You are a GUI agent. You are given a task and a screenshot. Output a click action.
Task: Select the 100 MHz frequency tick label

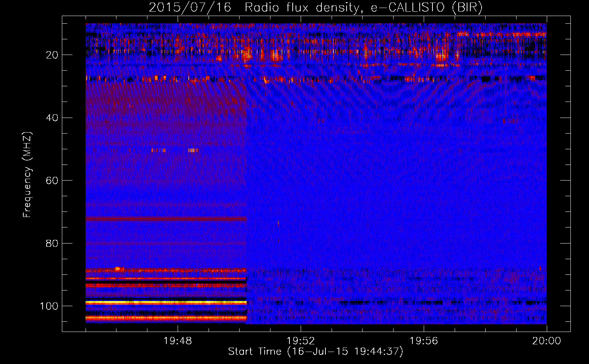click(49, 306)
